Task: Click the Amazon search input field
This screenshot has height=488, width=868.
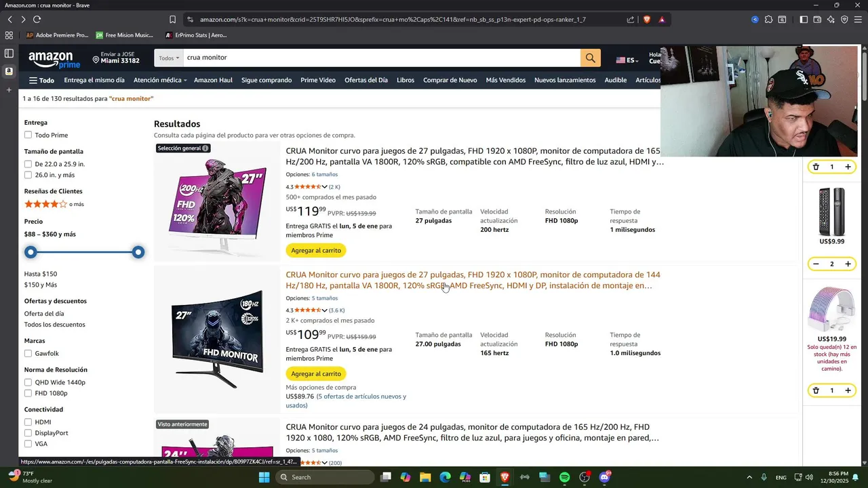Action: [x=381, y=58]
